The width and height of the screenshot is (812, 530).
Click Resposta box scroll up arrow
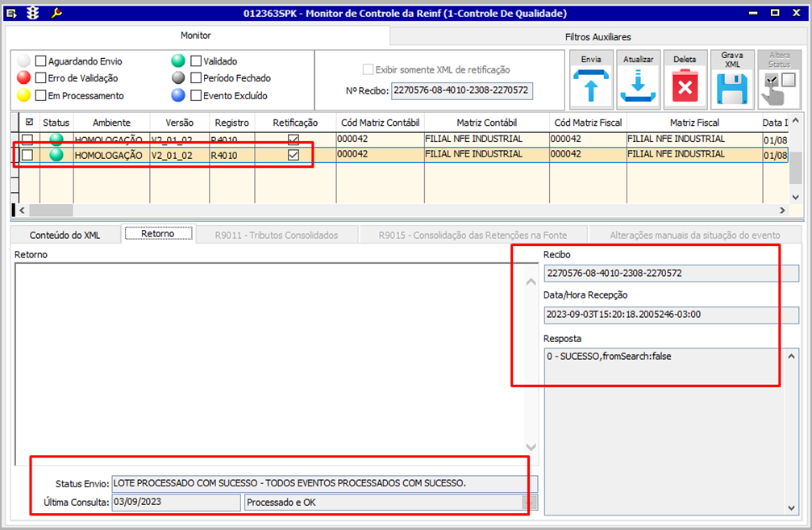click(791, 357)
